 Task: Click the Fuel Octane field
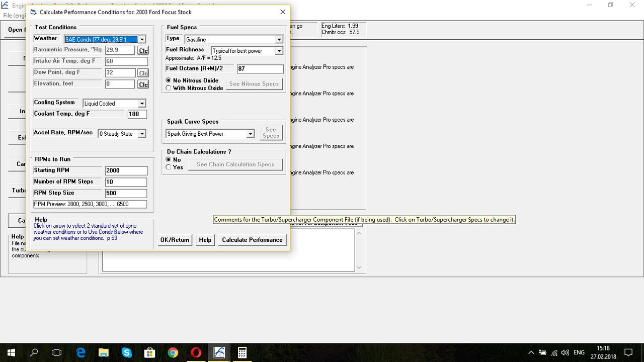click(x=260, y=69)
